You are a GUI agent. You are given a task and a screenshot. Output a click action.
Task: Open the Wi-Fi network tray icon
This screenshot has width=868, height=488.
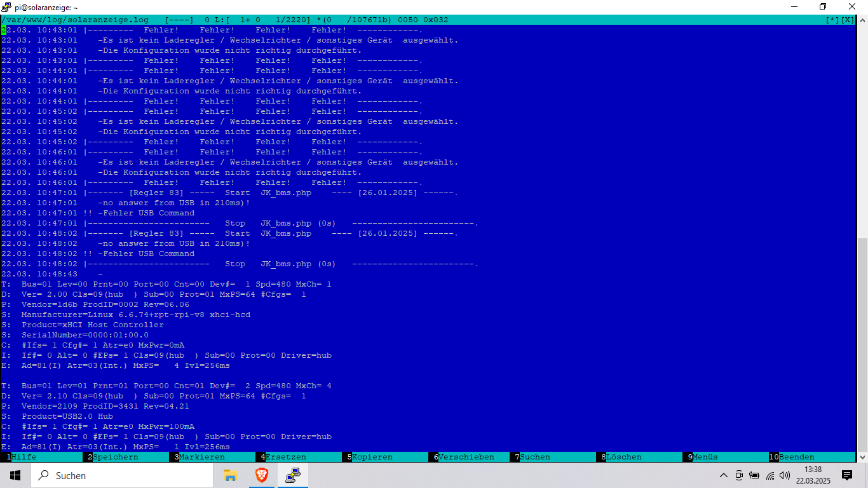coord(770,475)
